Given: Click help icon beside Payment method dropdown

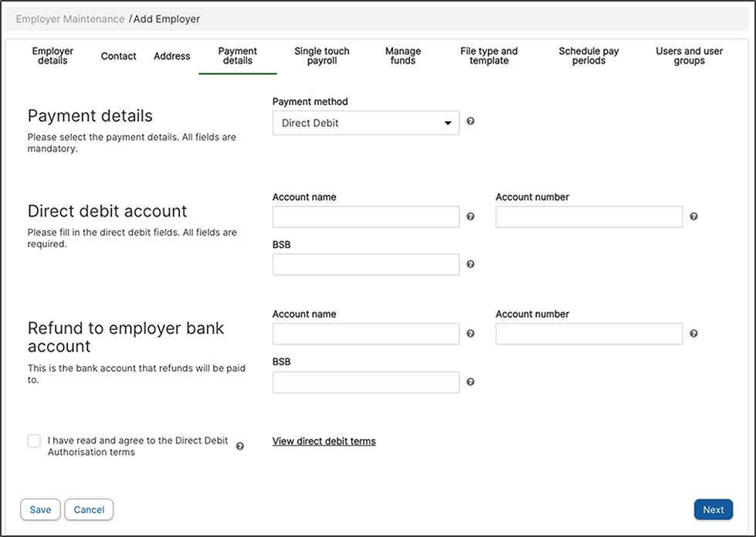Looking at the screenshot, I should [x=470, y=121].
